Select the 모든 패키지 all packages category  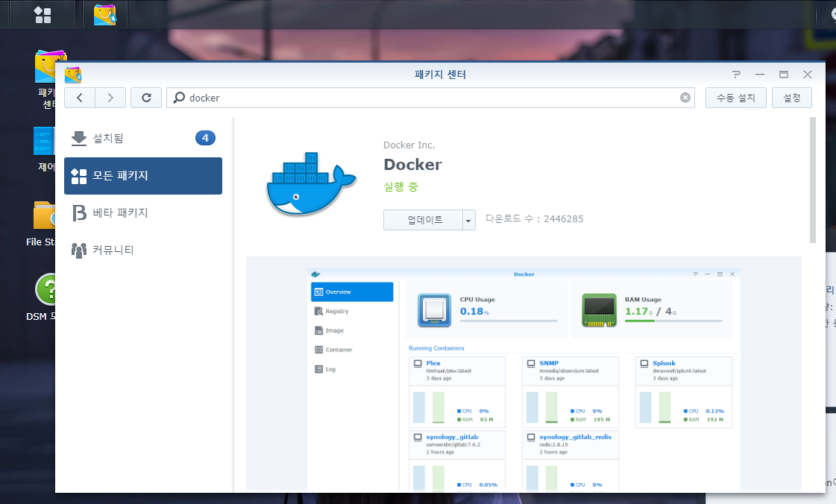tap(143, 176)
